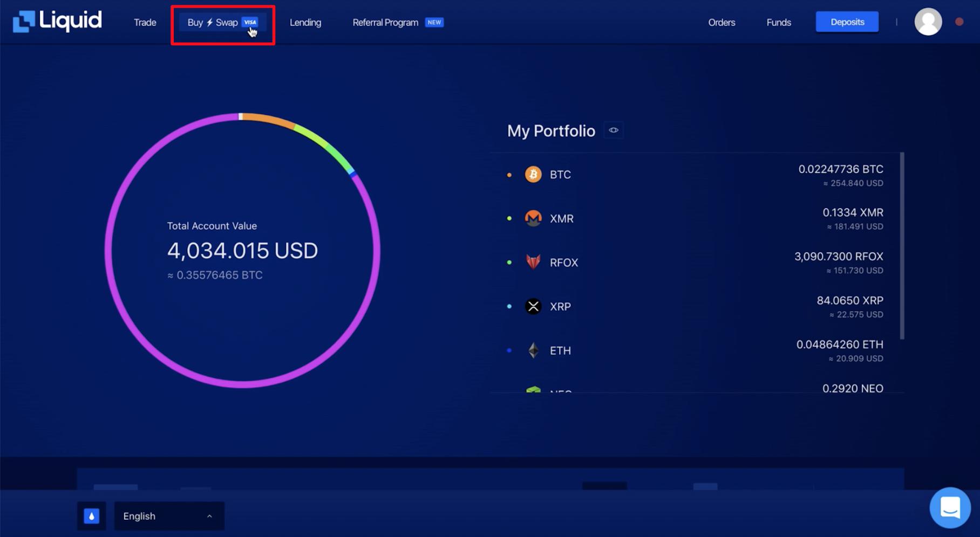
Task: Click the 0.02247736 BTC balance
Action: pyautogui.click(x=841, y=169)
